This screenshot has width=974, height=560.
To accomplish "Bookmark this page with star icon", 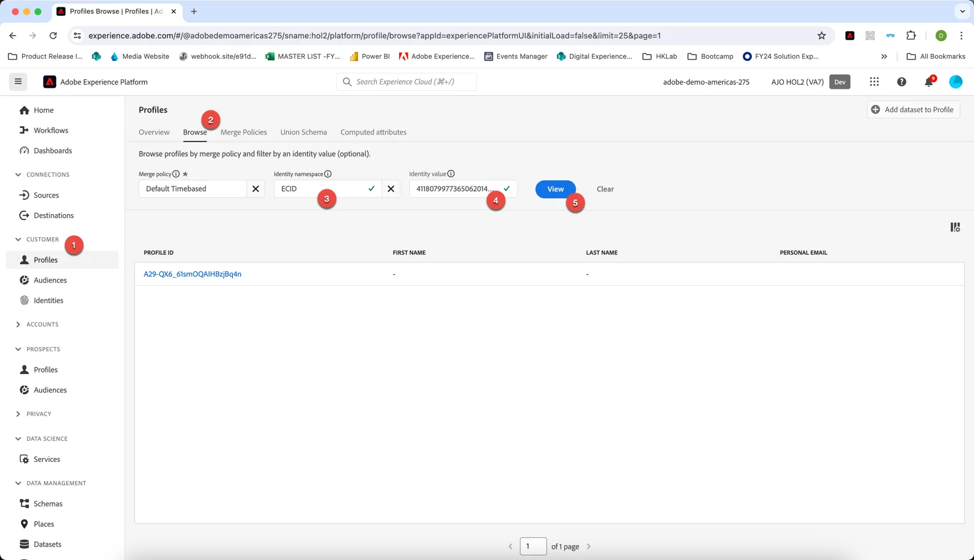I will [822, 35].
